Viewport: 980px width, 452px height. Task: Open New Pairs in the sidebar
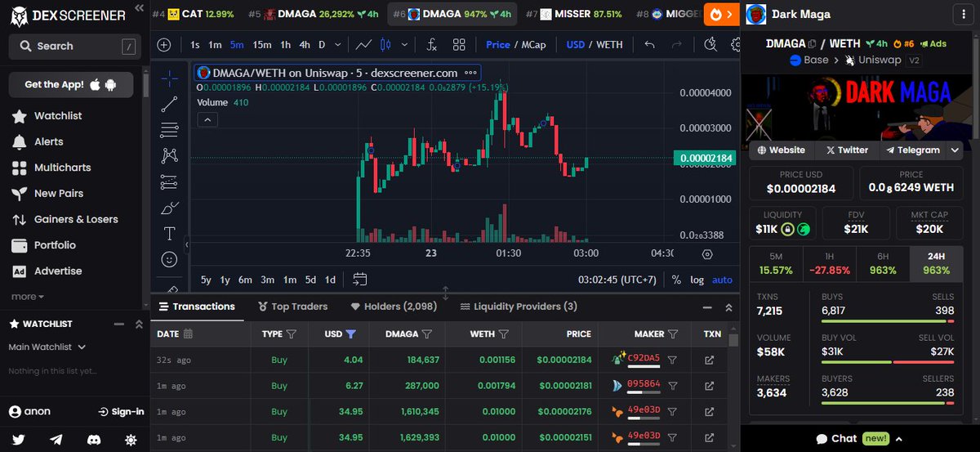click(47, 194)
